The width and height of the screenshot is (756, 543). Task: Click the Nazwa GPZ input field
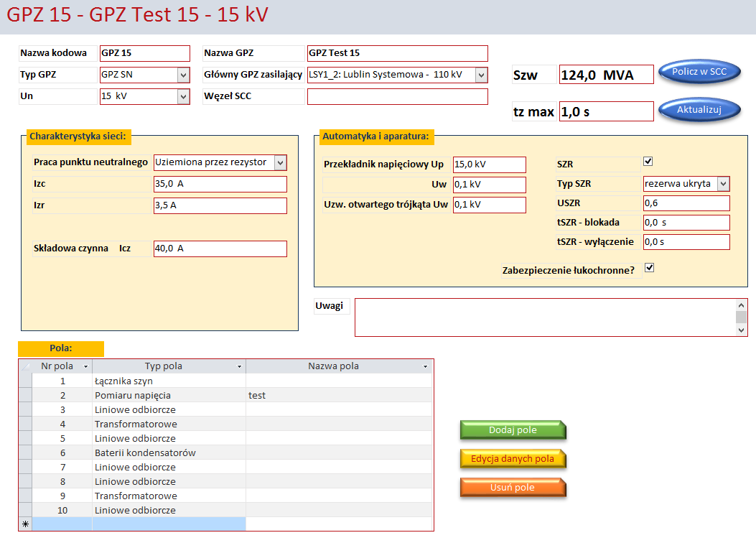397,53
